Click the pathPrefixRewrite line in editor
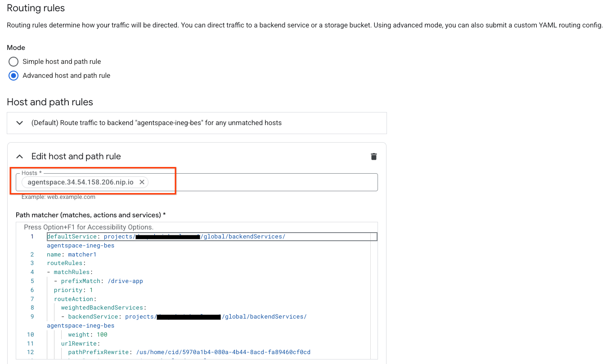607x364 pixels. click(189, 352)
